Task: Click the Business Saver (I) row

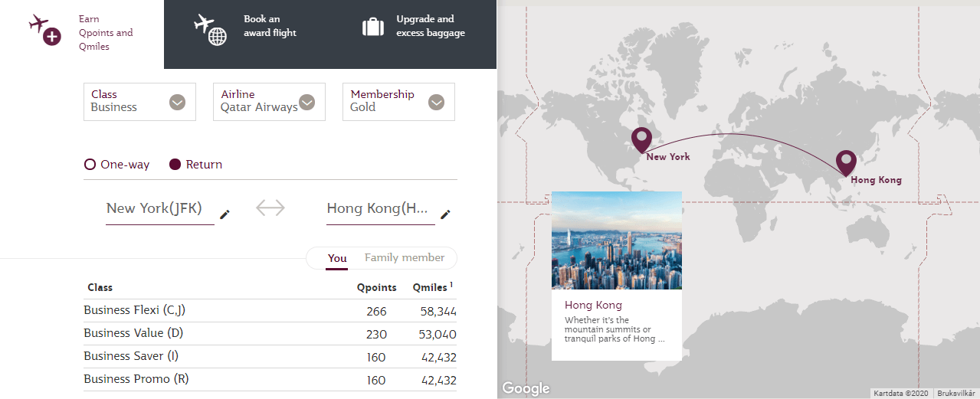Action: tap(270, 357)
